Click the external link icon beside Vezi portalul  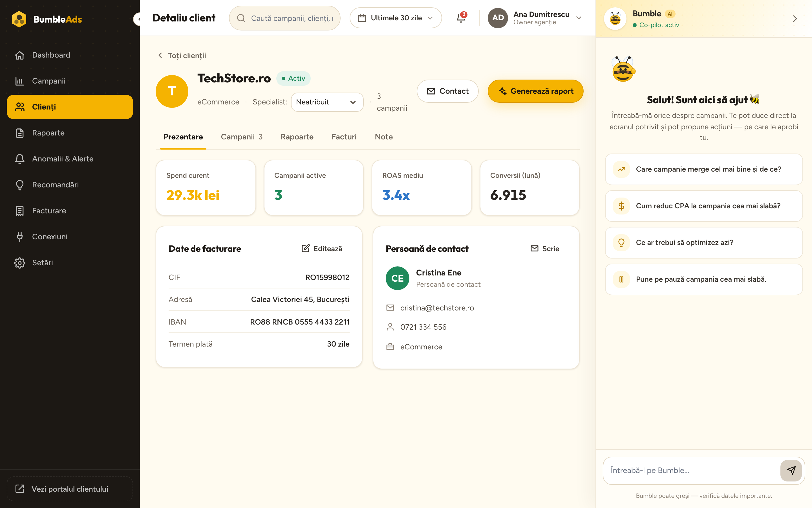(x=20, y=489)
